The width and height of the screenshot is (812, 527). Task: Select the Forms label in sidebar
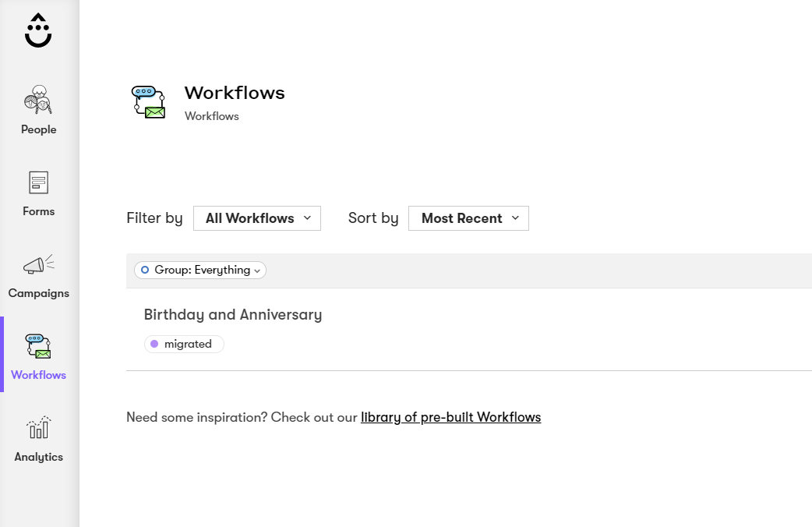(x=38, y=211)
